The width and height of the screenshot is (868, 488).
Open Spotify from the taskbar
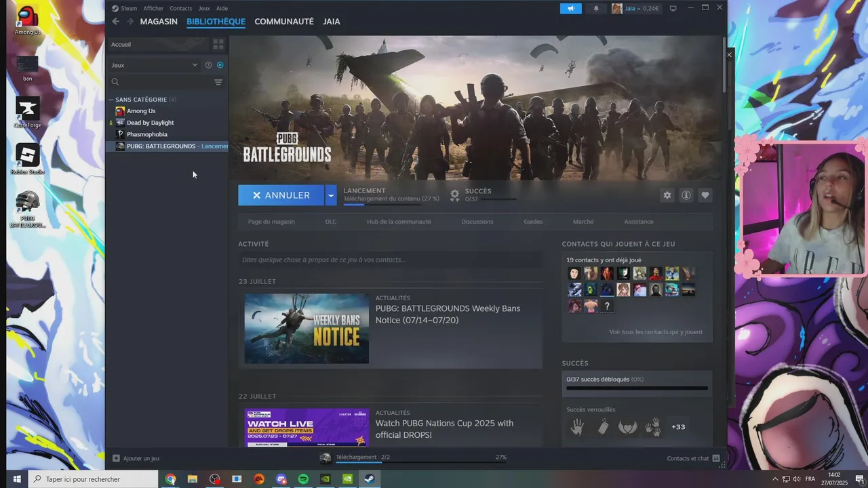(303, 479)
